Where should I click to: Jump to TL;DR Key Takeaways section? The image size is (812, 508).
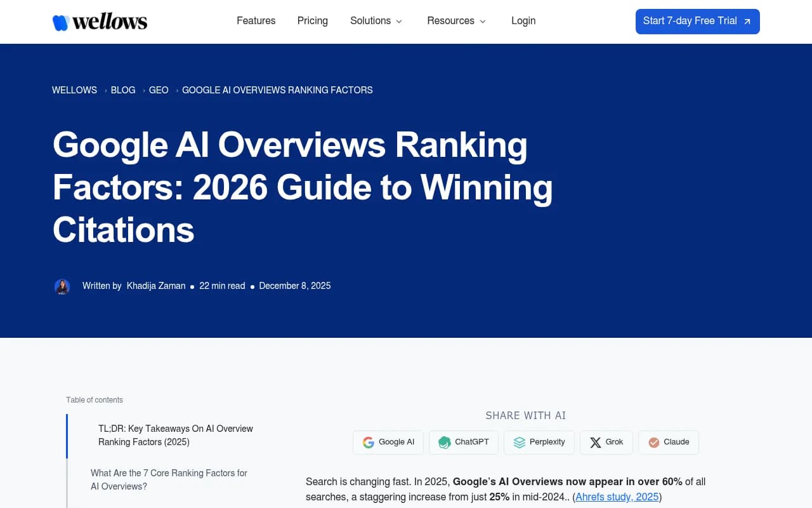point(176,436)
